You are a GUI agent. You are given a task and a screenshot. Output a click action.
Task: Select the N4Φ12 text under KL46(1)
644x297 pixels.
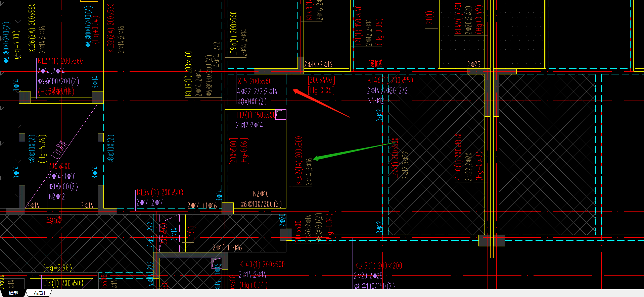(375, 101)
